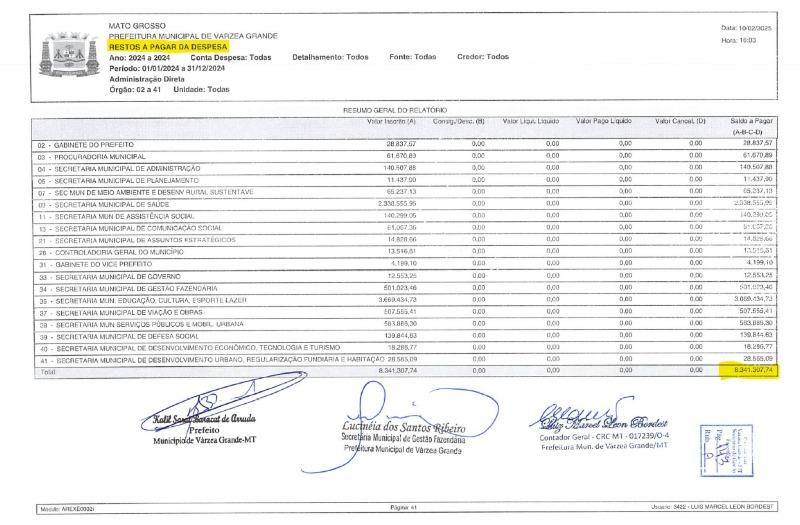The width and height of the screenshot is (800, 525).
Task: Click 'Órgão: 02 a 41' text
Action: coord(135,89)
